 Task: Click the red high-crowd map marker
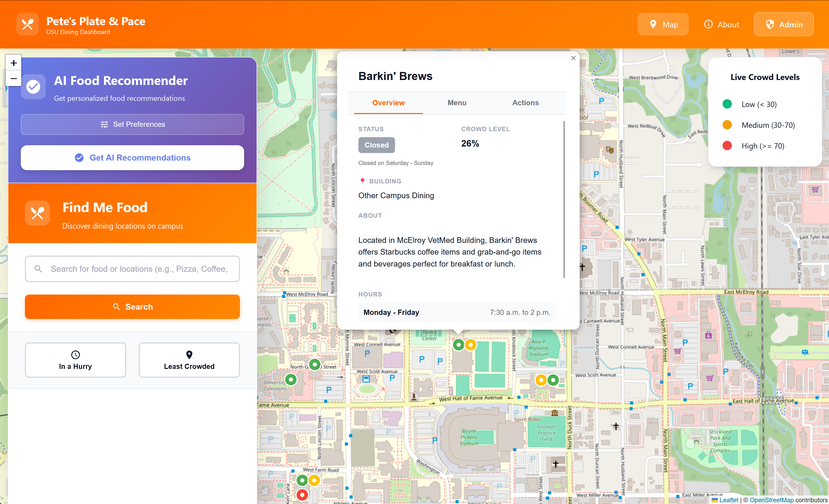pyautogui.click(x=302, y=495)
